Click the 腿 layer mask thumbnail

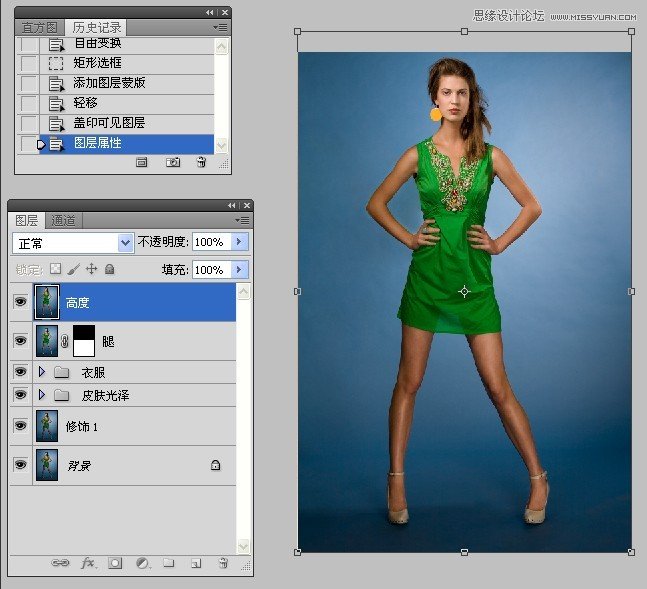click(x=86, y=341)
